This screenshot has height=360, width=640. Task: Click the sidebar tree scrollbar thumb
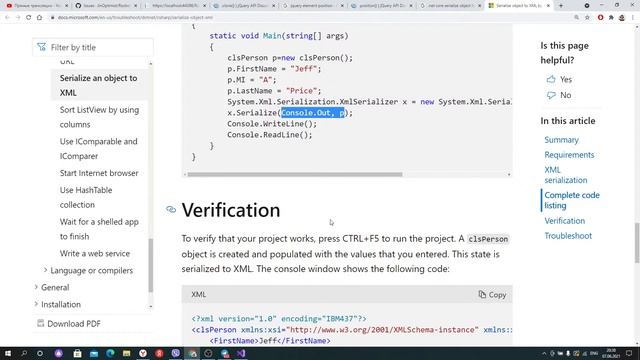151,265
